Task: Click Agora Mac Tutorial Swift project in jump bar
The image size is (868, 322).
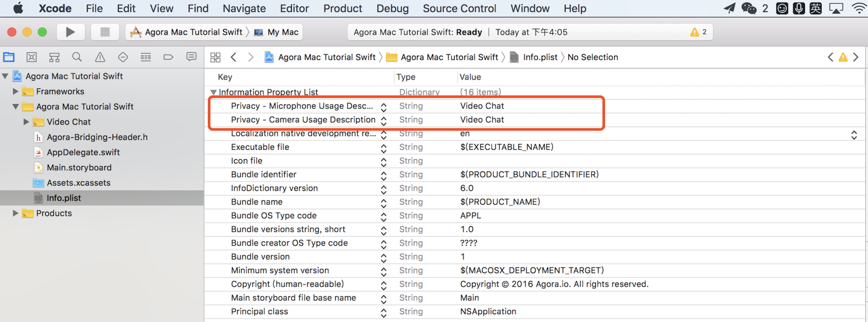Action: pyautogui.click(x=320, y=57)
